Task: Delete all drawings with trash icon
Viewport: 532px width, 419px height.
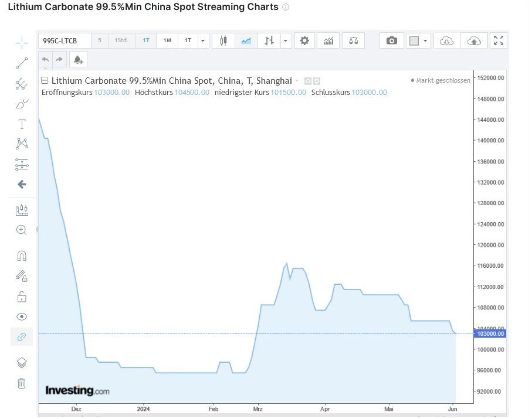Action: pyautogui.click(x=22, y=383)
